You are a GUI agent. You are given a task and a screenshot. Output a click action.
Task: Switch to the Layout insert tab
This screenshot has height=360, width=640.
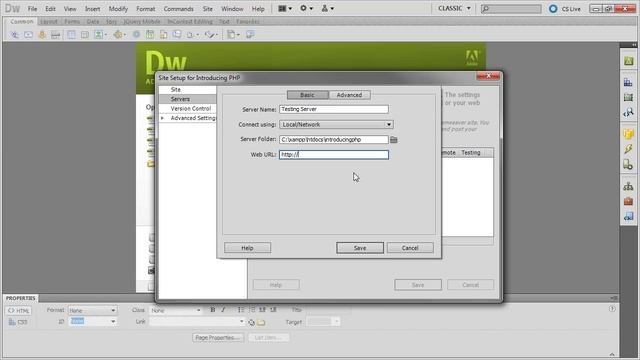coord(49,22)
